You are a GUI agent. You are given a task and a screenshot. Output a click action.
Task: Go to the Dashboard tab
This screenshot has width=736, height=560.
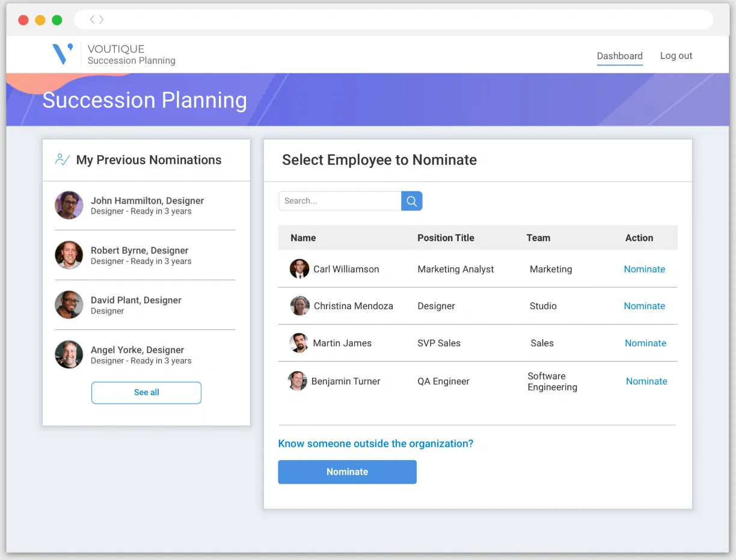pos(619,56)
